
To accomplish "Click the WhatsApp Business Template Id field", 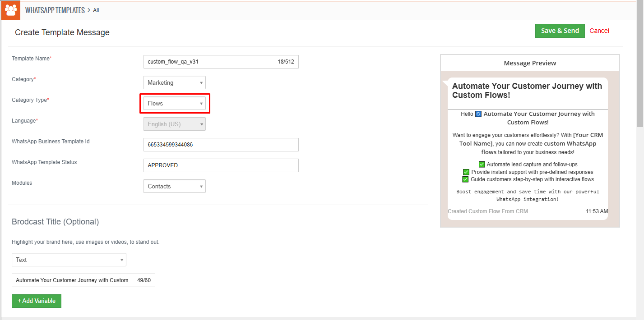I will pos(221,145).
